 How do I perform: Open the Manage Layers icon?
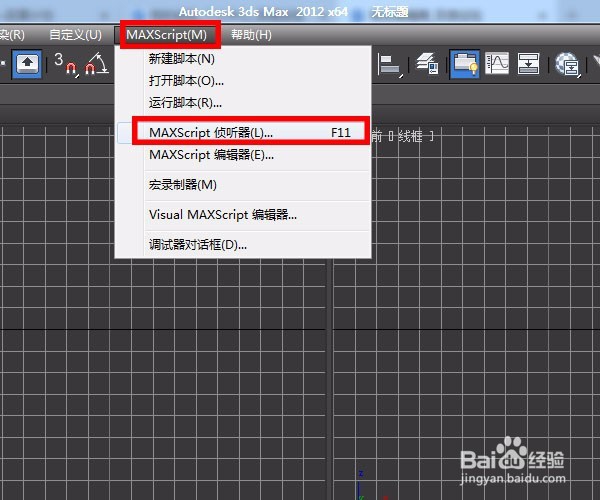tap(427, 64)
